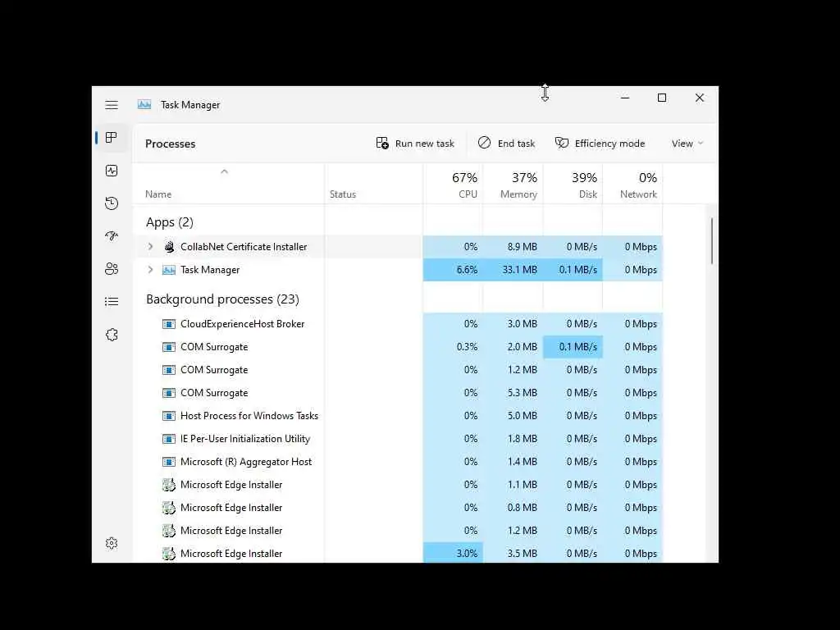Maximize the Task Manager window
Image resolution: width=840 pixels, height=630 pixels.
pyautogui.click(x=662, y=98)
